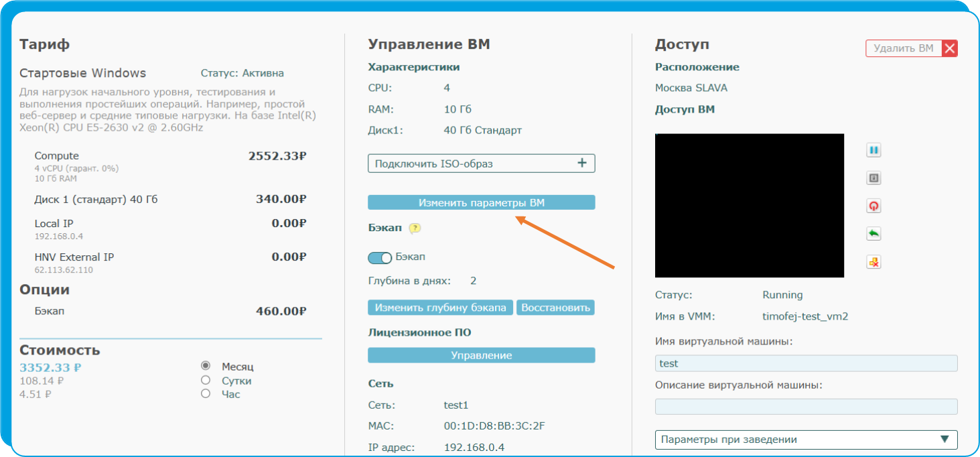Select the Месяц billing period radio
Image resolution: width=980 pixels, height=457 pixels.
(206, 366)
